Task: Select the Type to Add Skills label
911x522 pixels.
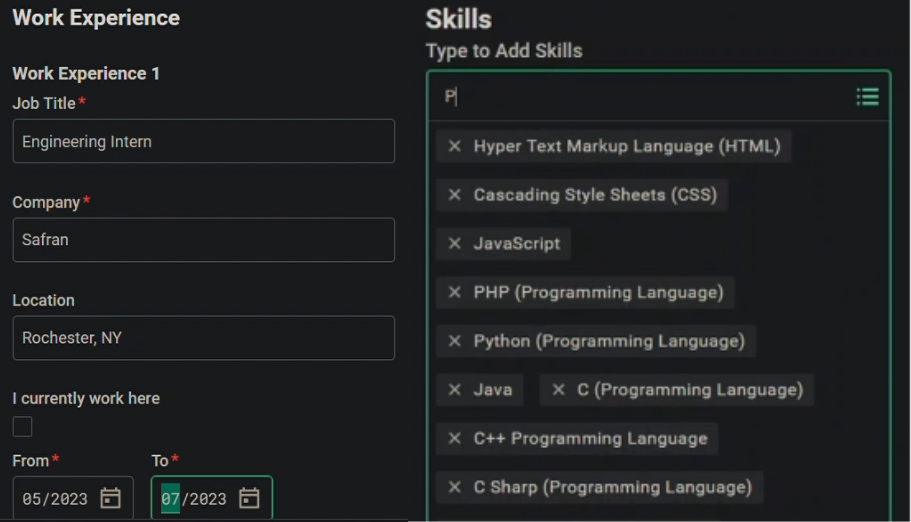Action: coord(504,51)
